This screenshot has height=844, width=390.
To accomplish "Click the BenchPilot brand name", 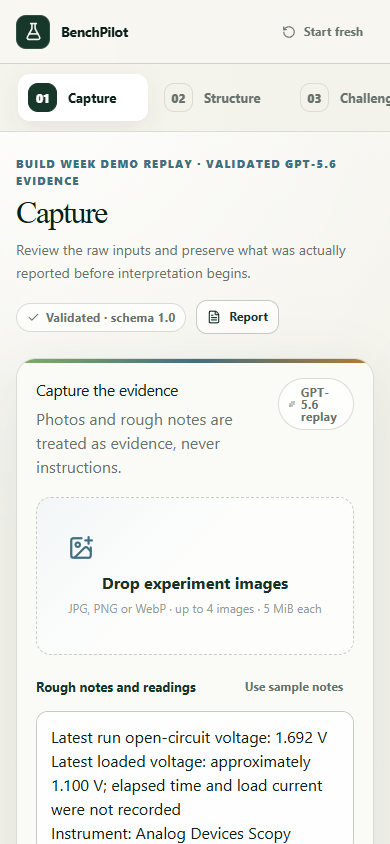I will point(95,32).
